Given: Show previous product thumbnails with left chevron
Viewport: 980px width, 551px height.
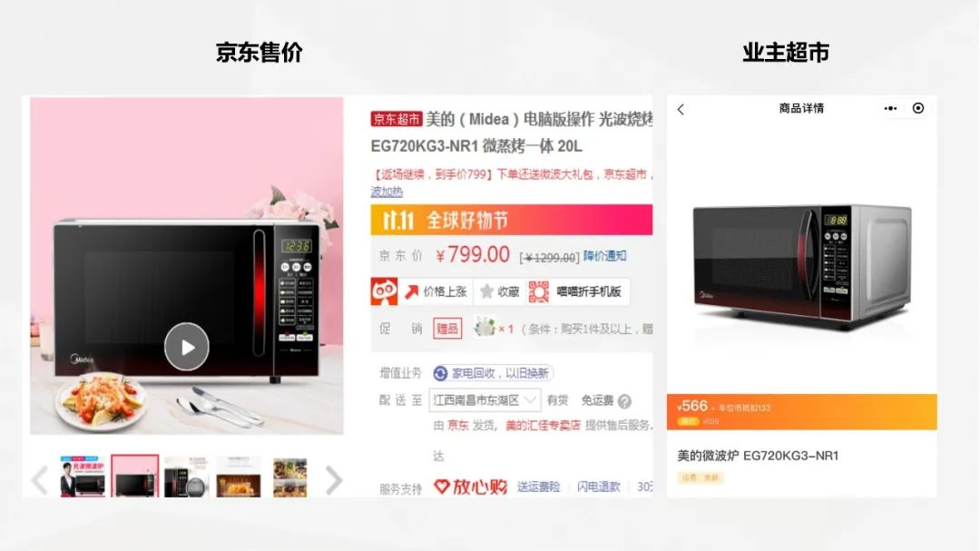Looking at the screenshot, I should (39, 480).
